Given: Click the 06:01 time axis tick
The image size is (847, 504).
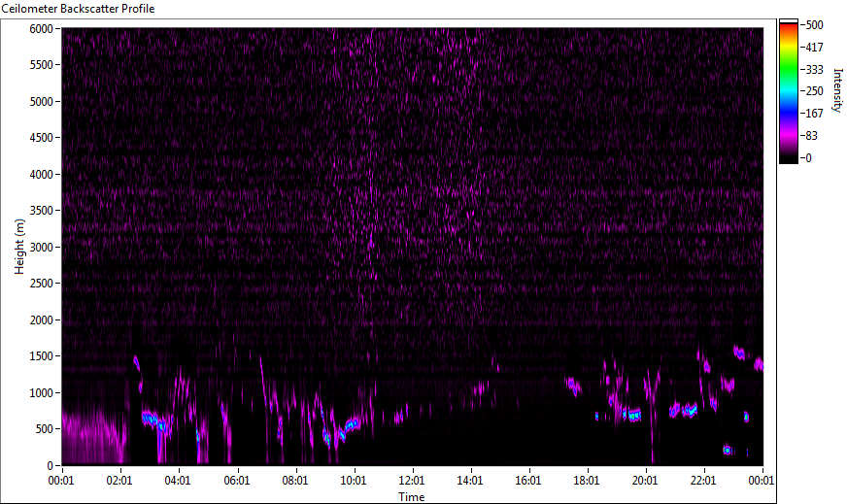Looking at the screenshot, I should click(x=237, y=481).
